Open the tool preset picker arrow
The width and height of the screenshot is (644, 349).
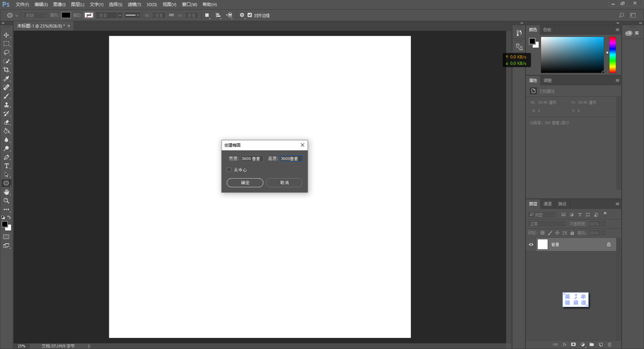pos(16,16)
